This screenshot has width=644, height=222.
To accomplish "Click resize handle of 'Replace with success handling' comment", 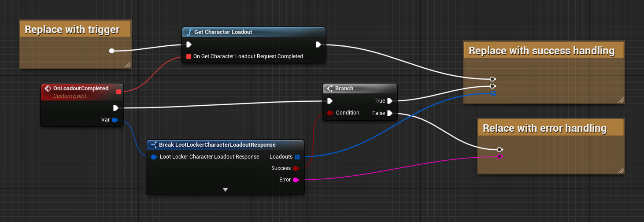I will tap(621, 100).
